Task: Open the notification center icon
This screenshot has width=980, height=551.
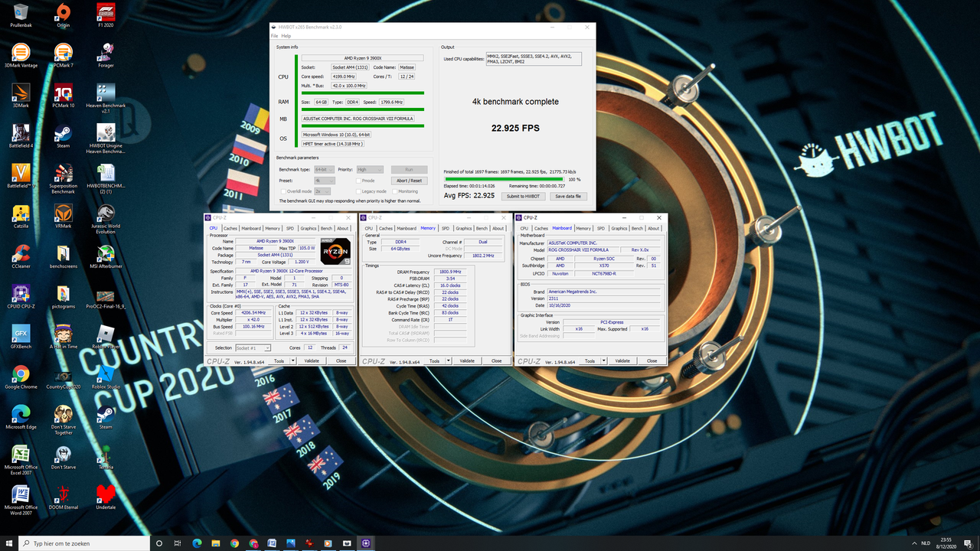Action: (969, 543)
